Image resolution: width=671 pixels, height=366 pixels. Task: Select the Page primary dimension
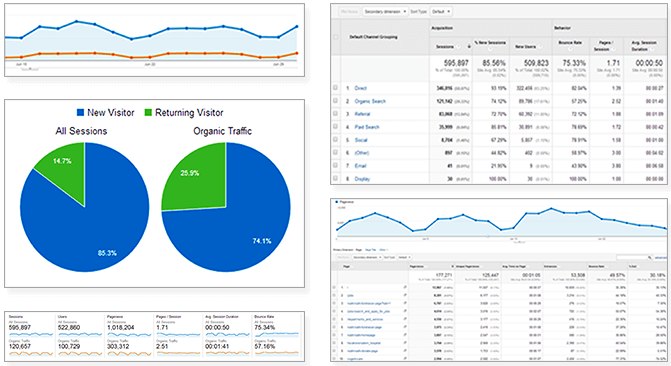point(359,250)
